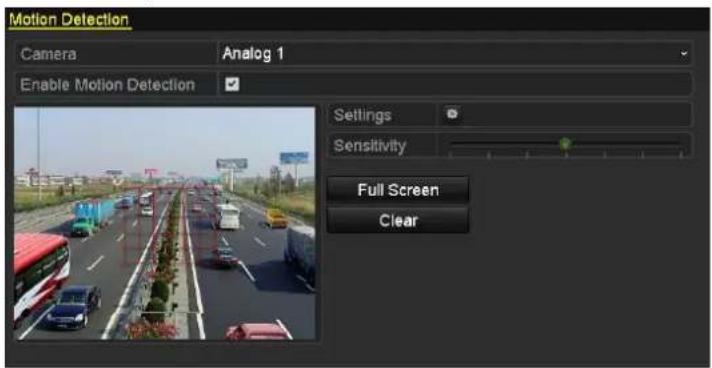Click the Full Screen button
Viewport: 712px width, 368px height.
(x=398, y=190)
